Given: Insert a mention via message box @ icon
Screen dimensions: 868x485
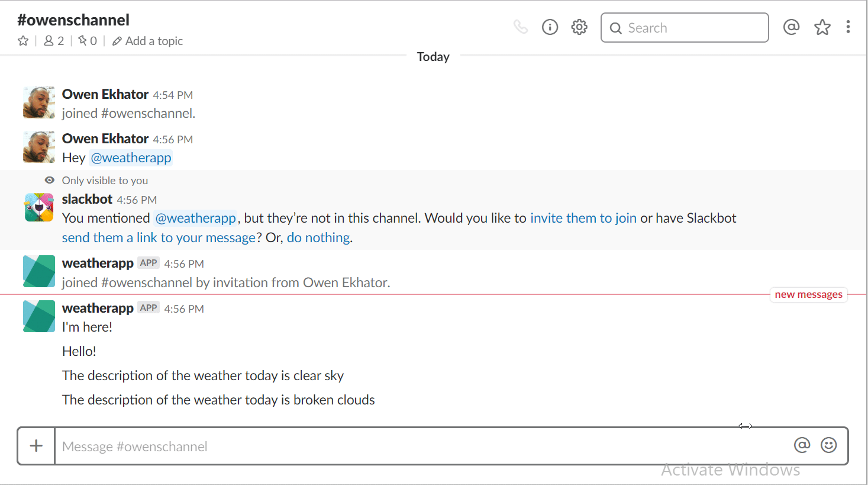Looking at the screenshot, I should tap(802, 445).
